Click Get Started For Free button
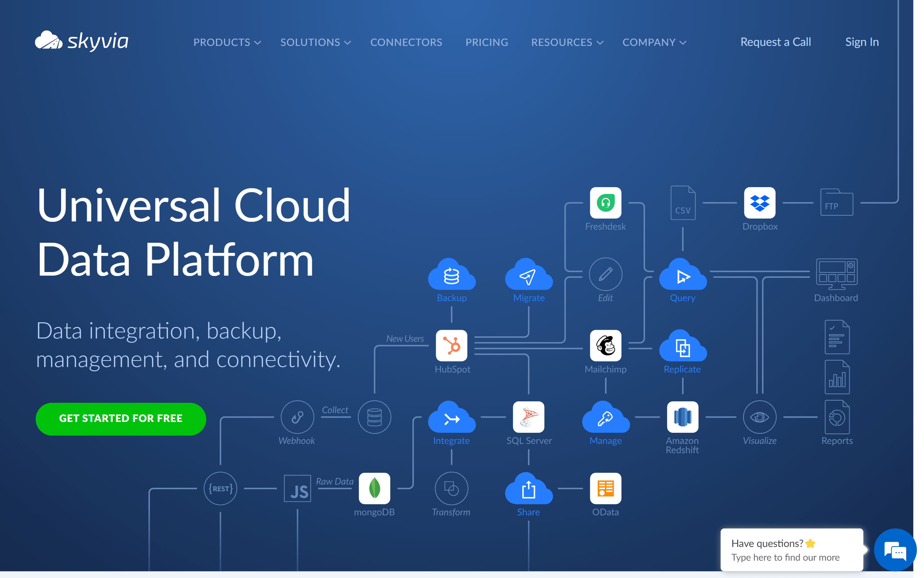 (121, 419)
